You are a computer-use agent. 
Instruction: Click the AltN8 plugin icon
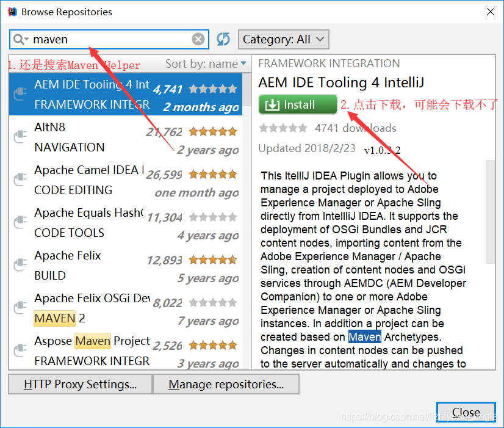(x=18, y=134)
